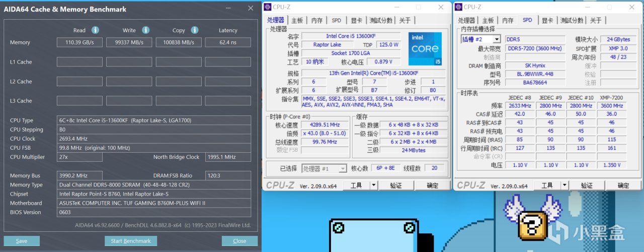Click the Intel Core i5 logo in CPU-Z

point(425,49)
